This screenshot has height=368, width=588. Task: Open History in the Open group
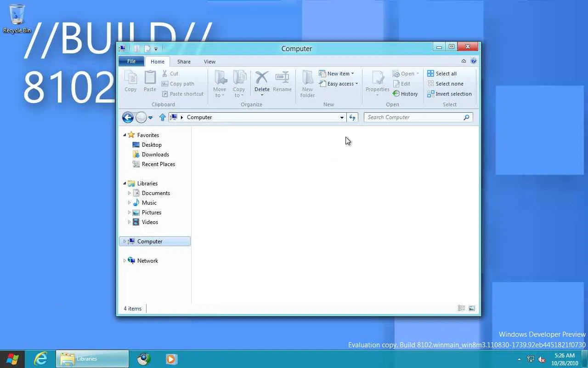(x=405, y=94)
